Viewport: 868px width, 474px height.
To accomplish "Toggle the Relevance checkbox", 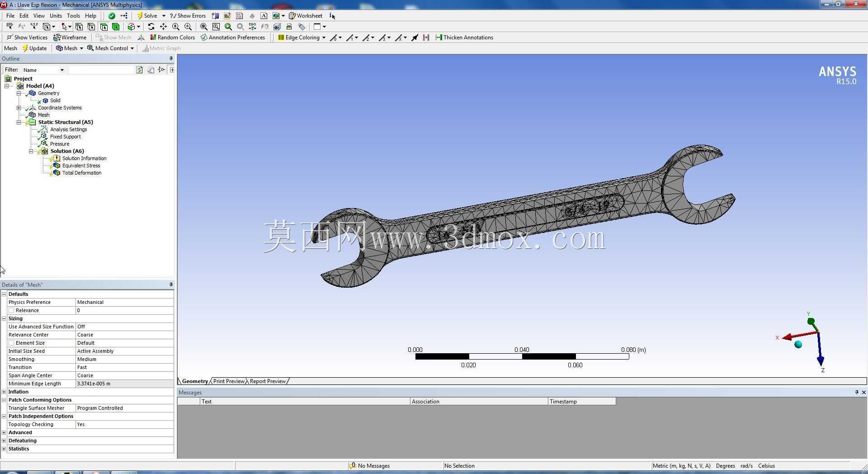I will [x=11, y=310].
